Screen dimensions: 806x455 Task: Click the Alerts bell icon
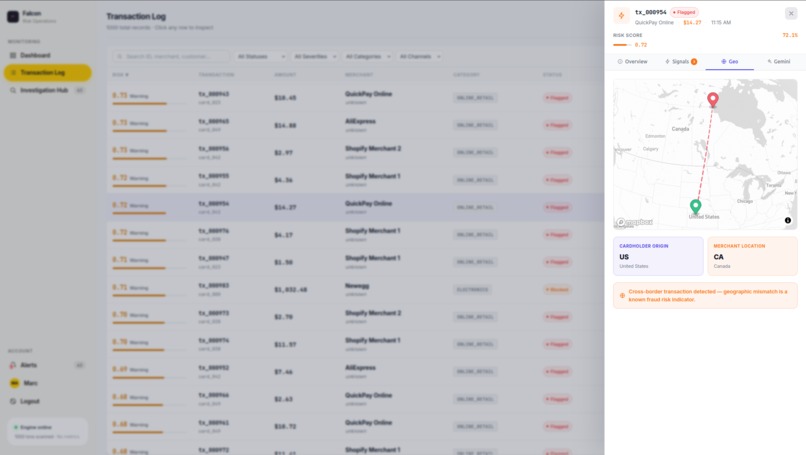[13, 365]
